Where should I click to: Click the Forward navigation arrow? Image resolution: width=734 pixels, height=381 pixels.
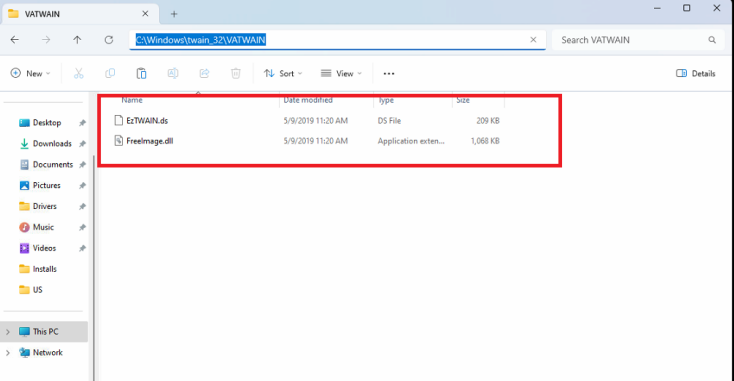point(46,40)
